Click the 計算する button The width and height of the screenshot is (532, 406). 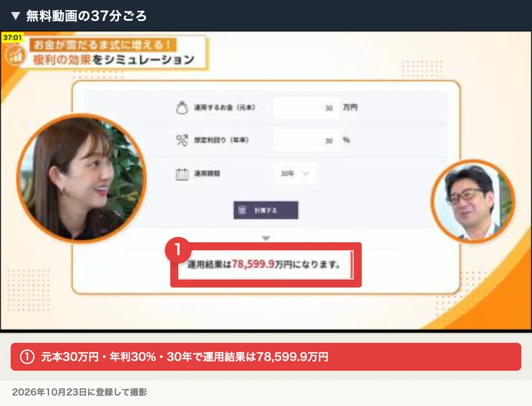click(265, 210)
